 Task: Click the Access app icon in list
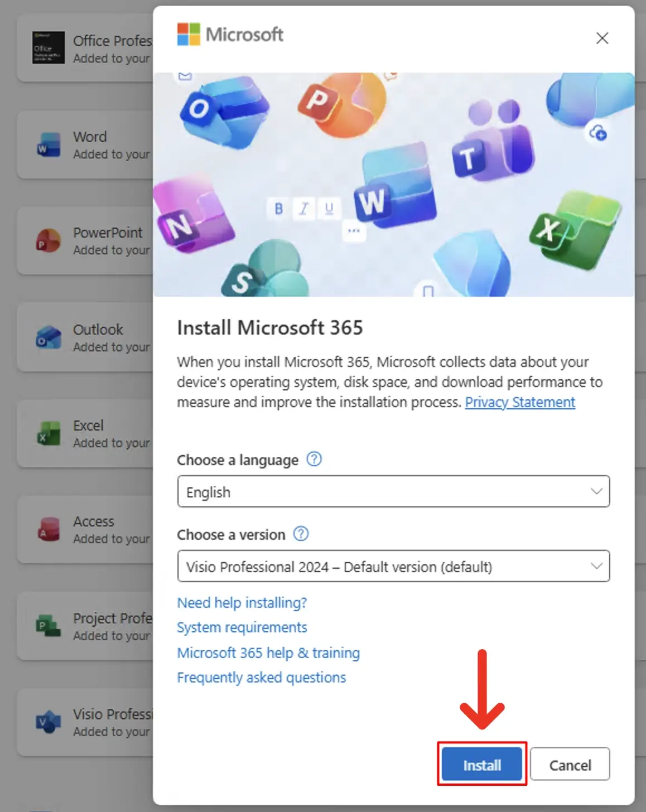pos(49,530)
